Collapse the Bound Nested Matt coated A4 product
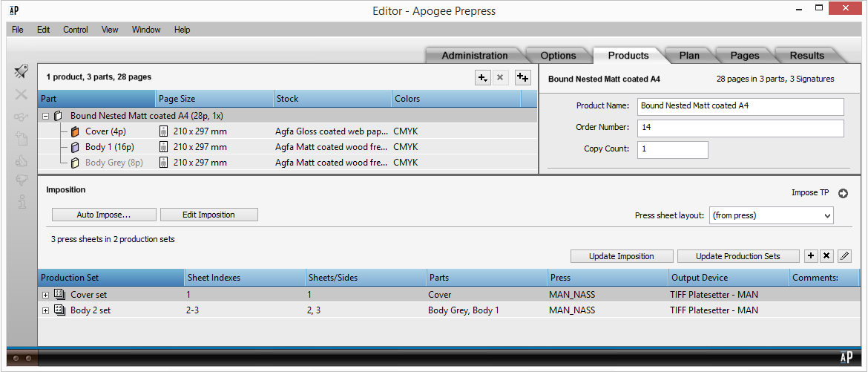Screen dimensions: 868x372 (x=45, y=117)
